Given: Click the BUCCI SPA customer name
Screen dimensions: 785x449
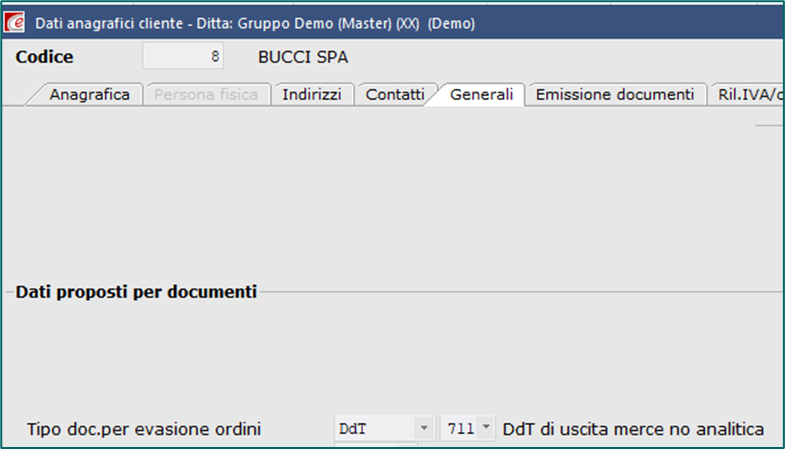Looking at the screenshot, I should click(303, 57).
